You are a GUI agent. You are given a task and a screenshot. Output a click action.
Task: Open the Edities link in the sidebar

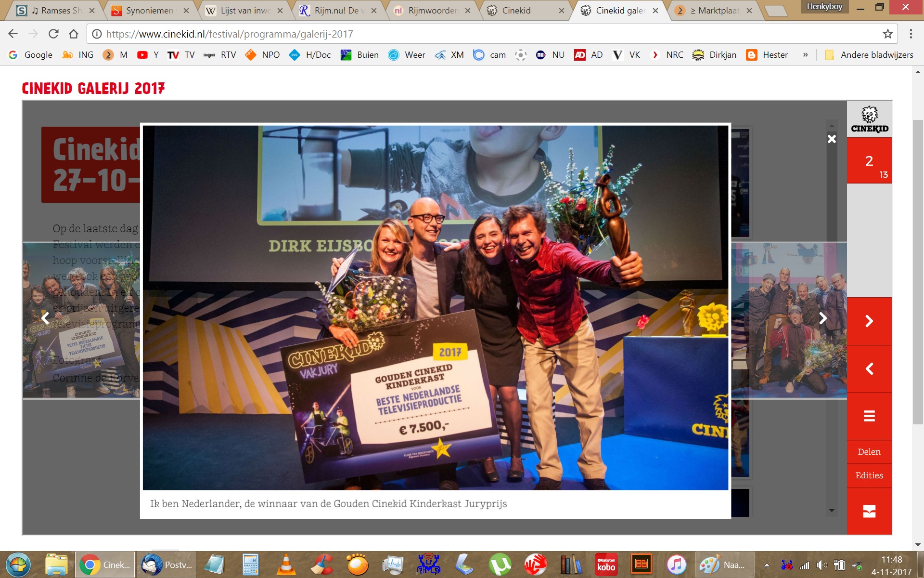(869, 475)
